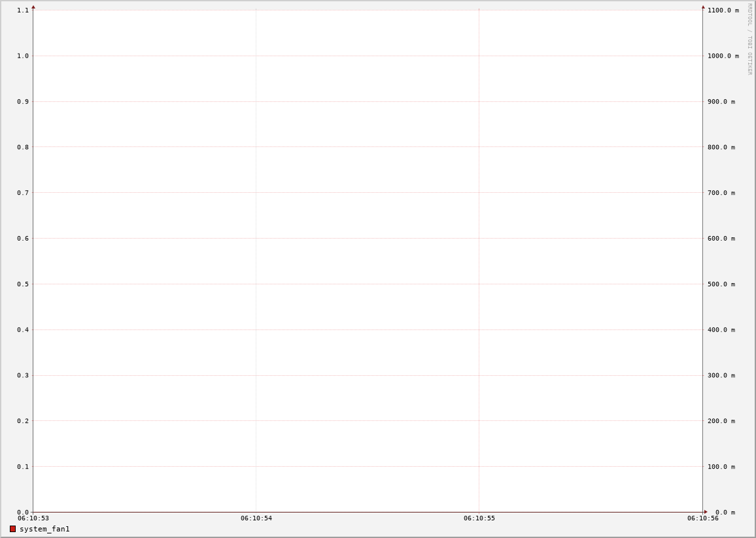Click the 1100.0 m right axis label
This screenshot has width=756, height=538.
723,10
